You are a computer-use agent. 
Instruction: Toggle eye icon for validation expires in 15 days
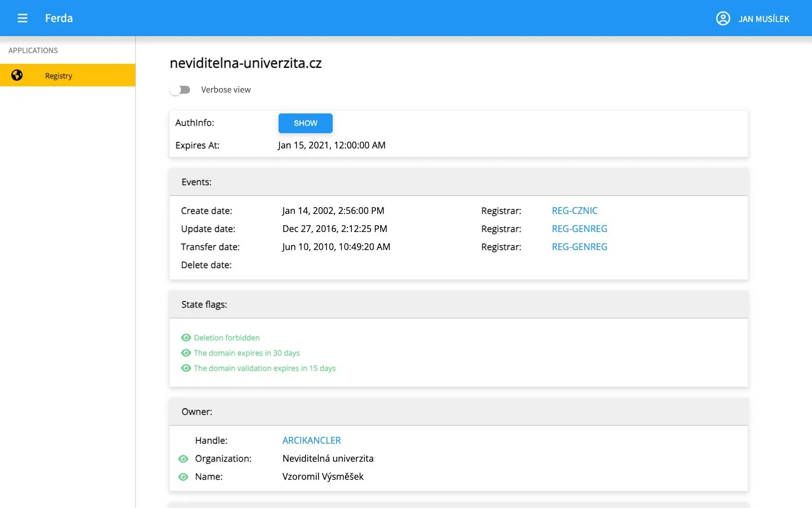tap(186, 368)
